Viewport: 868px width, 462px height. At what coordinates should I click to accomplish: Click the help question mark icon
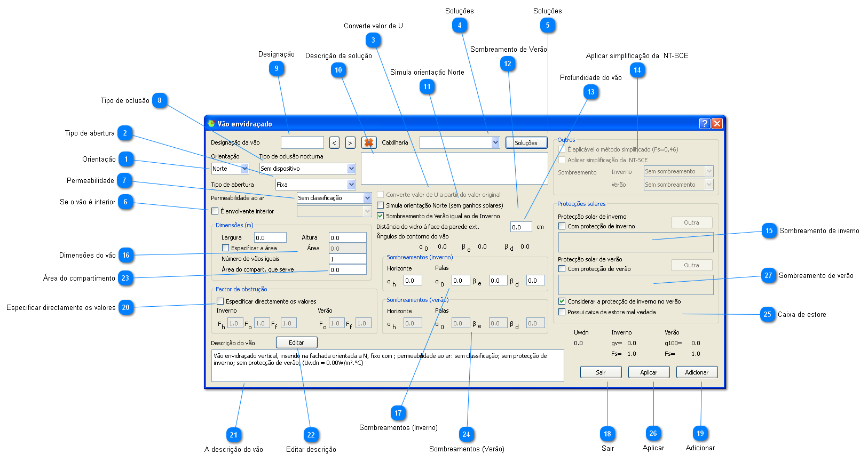[x=705, y=124]
